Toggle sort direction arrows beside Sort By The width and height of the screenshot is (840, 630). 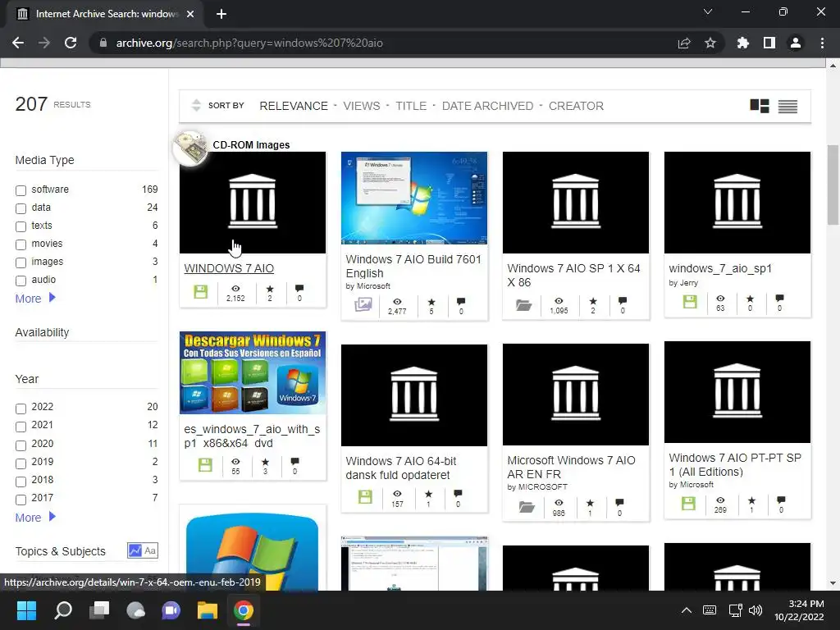[196, 106]
